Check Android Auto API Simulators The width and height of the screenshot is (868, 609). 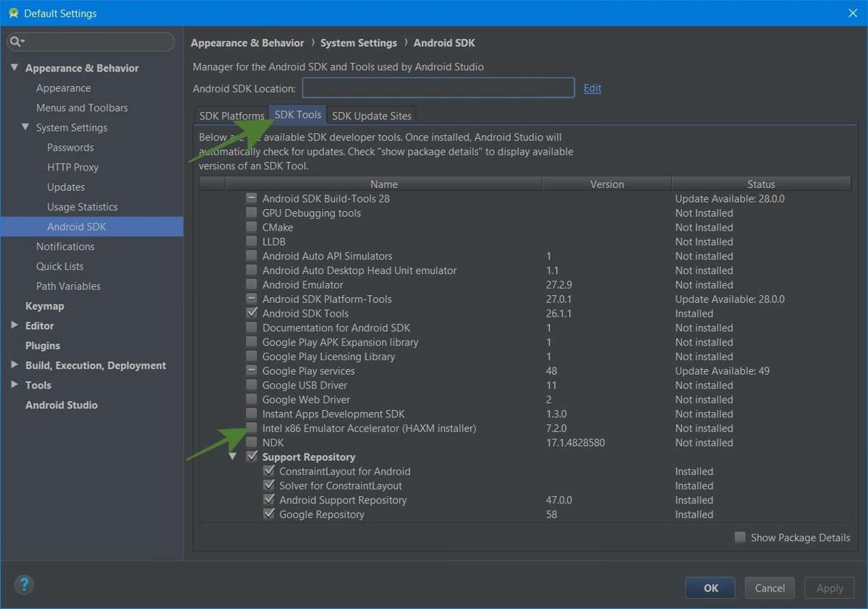click(252, 256)
